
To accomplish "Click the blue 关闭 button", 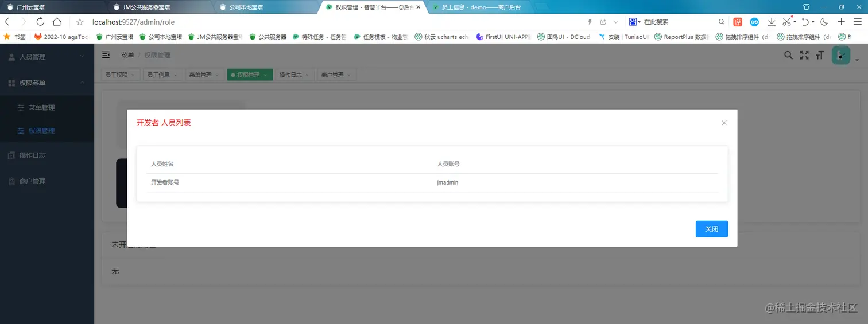I will click(x=712, y=229).
